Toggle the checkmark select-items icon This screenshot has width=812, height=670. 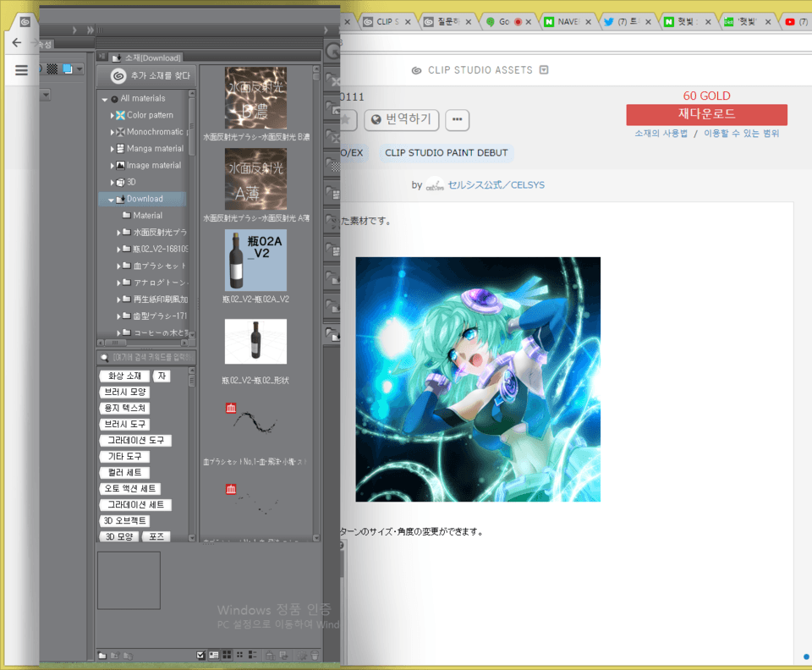coord(201,655)
